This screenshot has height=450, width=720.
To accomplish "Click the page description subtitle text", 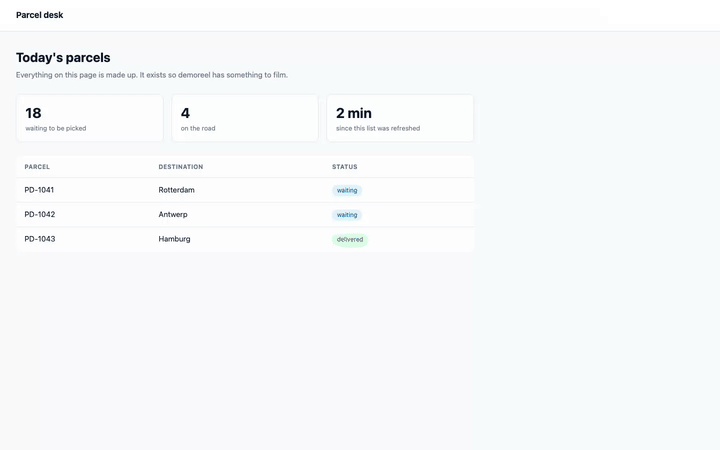I will coord(152,75).
